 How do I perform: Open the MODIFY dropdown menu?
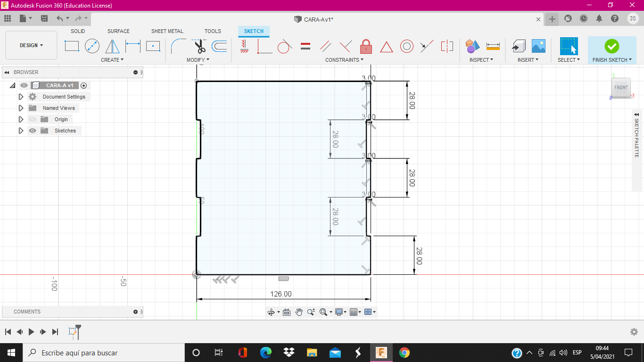click(198, 60)
